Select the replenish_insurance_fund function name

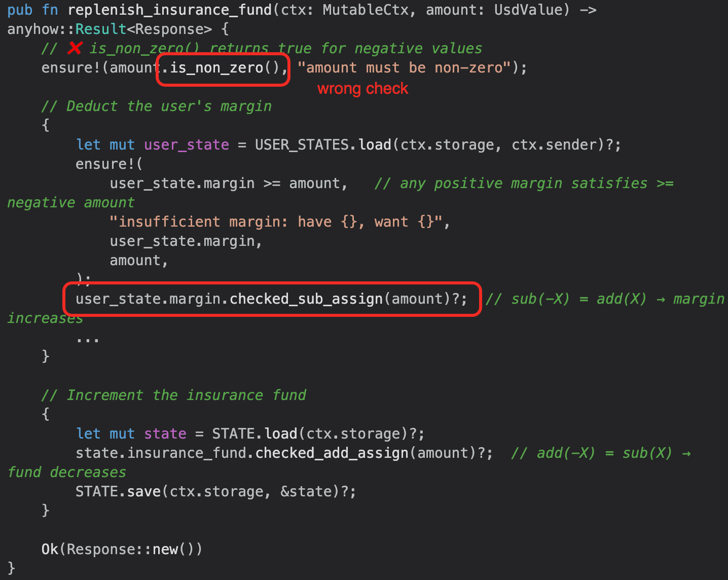click(170, 10)
